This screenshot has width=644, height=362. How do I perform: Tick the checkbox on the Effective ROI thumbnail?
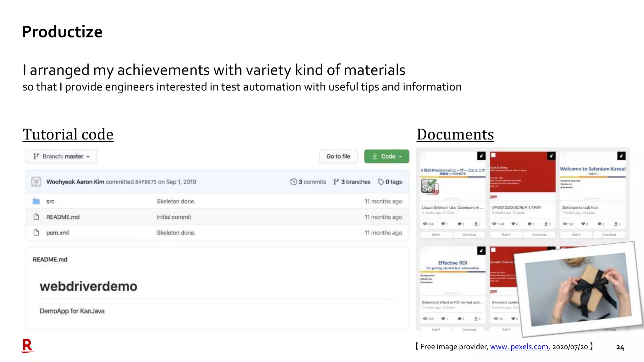[x=423, y=250]
